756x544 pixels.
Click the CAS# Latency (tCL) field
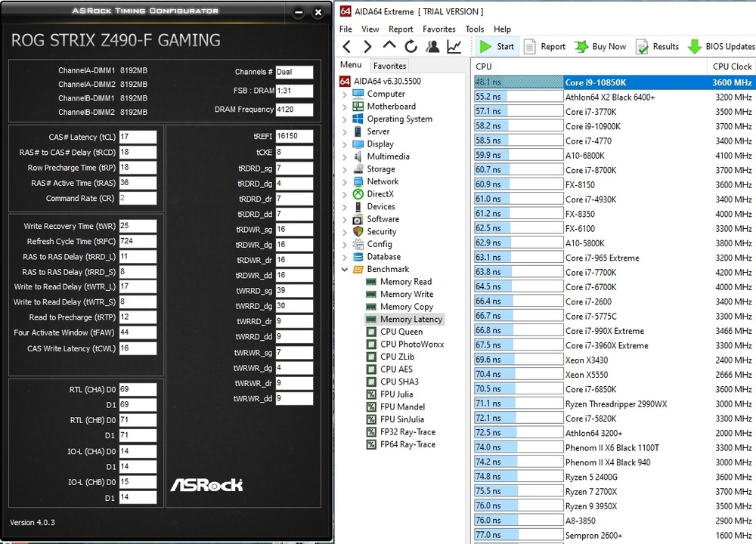[138, 137]
